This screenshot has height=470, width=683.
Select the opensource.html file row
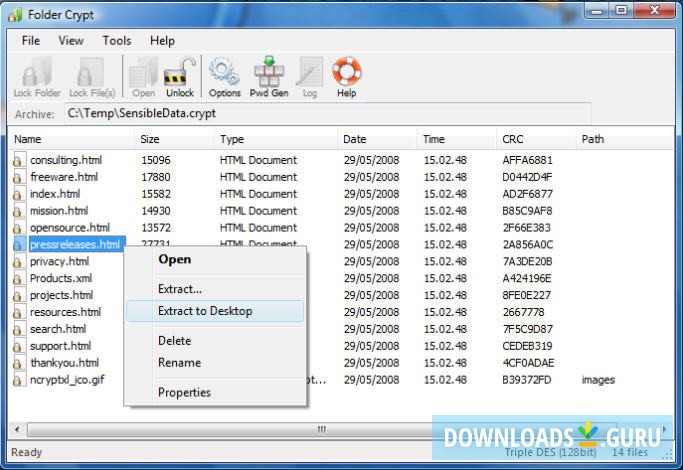(341, 228)
